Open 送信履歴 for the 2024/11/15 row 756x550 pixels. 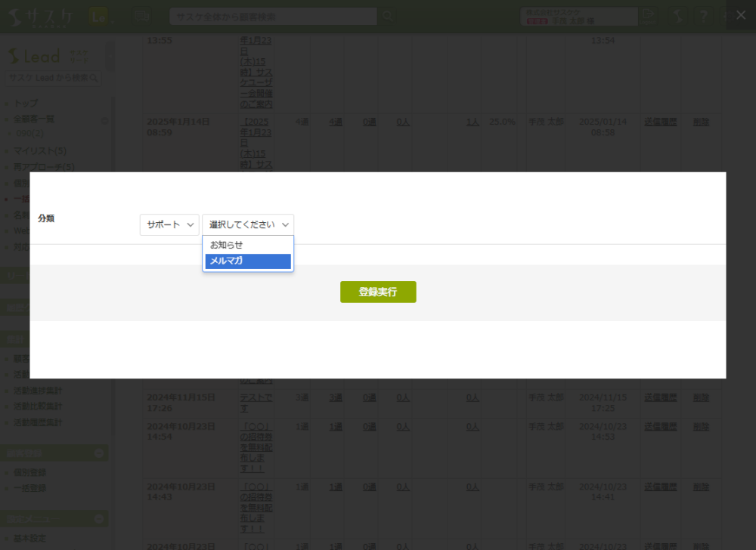pyautogui.click(x=660, y=397)
